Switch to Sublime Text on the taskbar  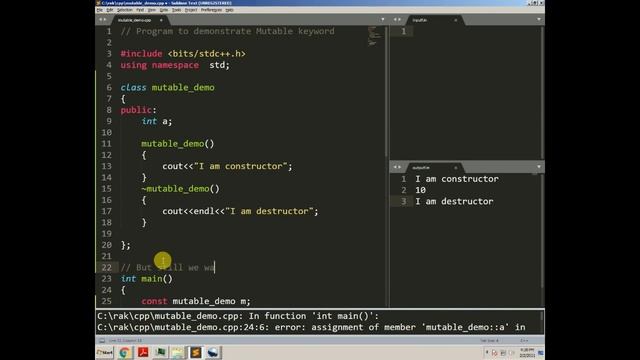[x=196, y=353]
